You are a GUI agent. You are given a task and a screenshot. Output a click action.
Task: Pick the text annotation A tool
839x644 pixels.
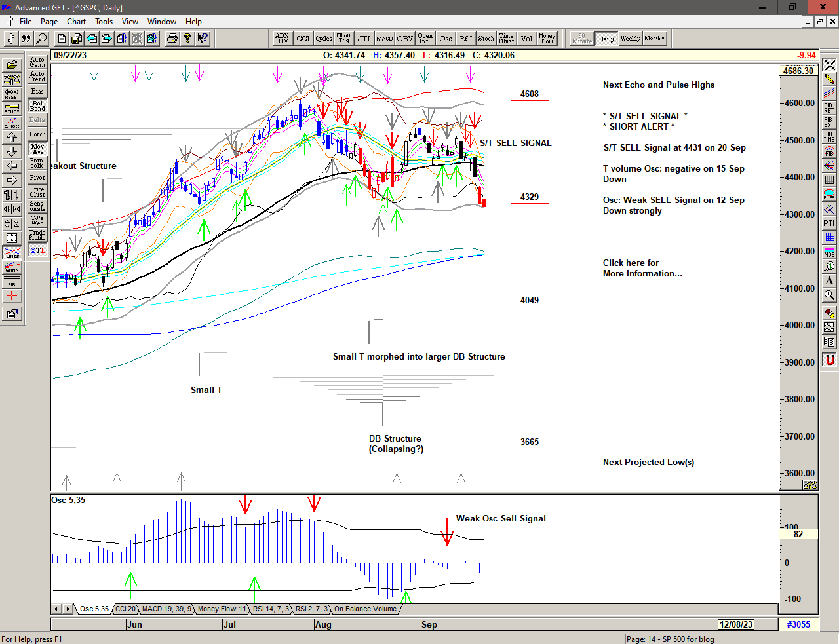tap(829, 281)
